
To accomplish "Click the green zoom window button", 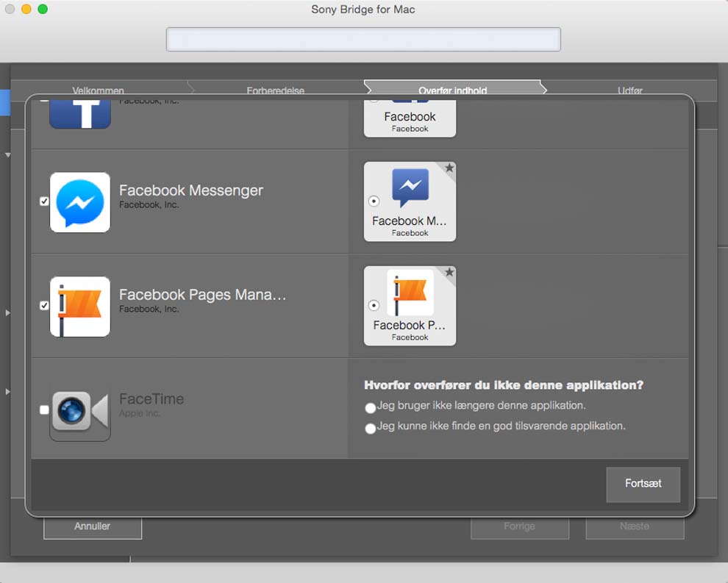I will coord(43,10).
